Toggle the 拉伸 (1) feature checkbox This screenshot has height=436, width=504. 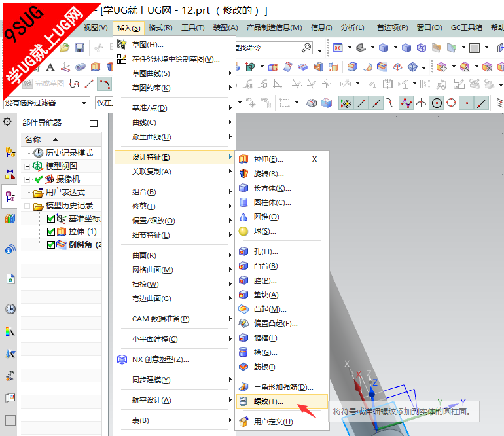(x=51, y=232)
